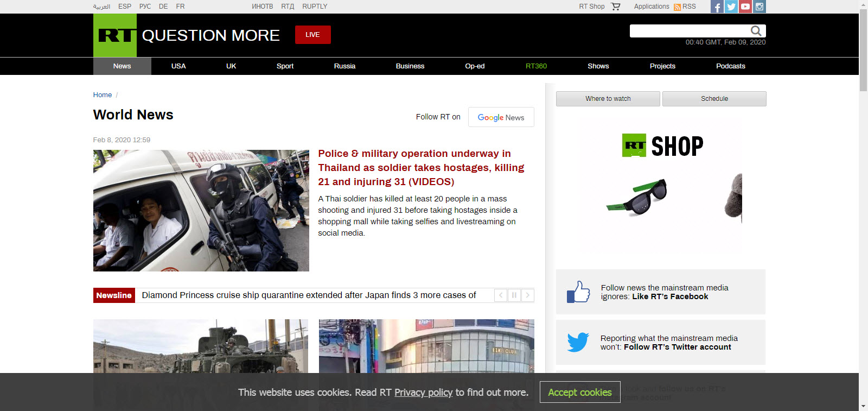Open the Sport section
The image size is (868, 411).
click(x=285, y=66)
